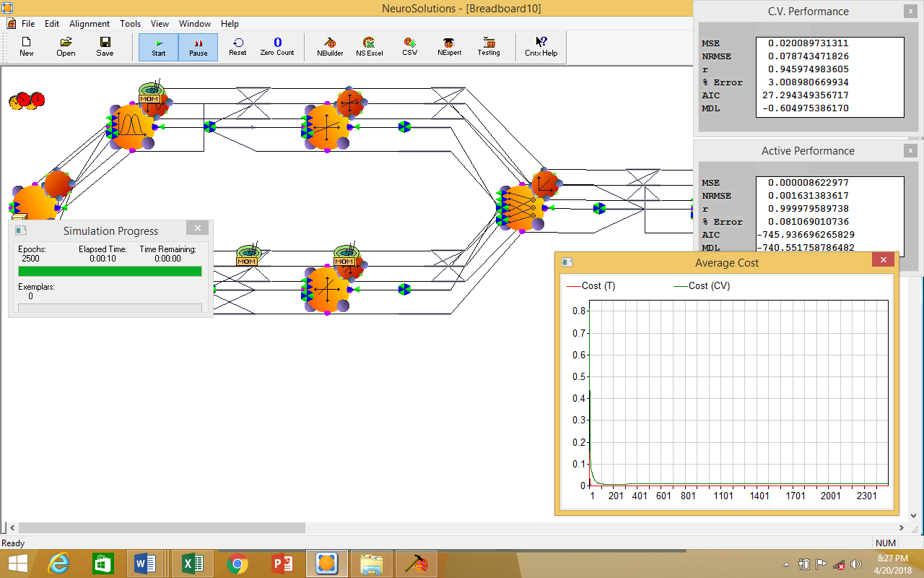Click the green epochs progress bar
The image size is (924, 578).
click(x=110, y=272)
